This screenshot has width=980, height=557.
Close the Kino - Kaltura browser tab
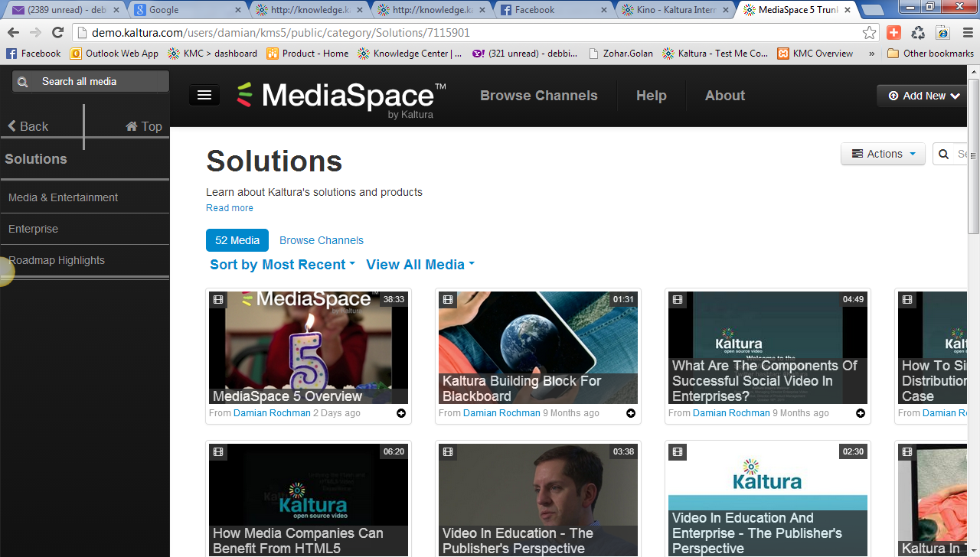point(724,10)
